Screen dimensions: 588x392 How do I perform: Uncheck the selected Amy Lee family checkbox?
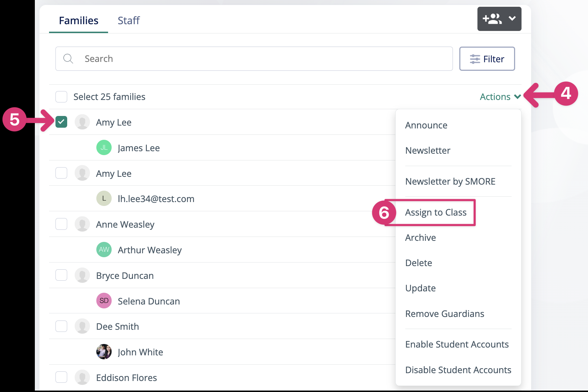(x=61, y=122)
